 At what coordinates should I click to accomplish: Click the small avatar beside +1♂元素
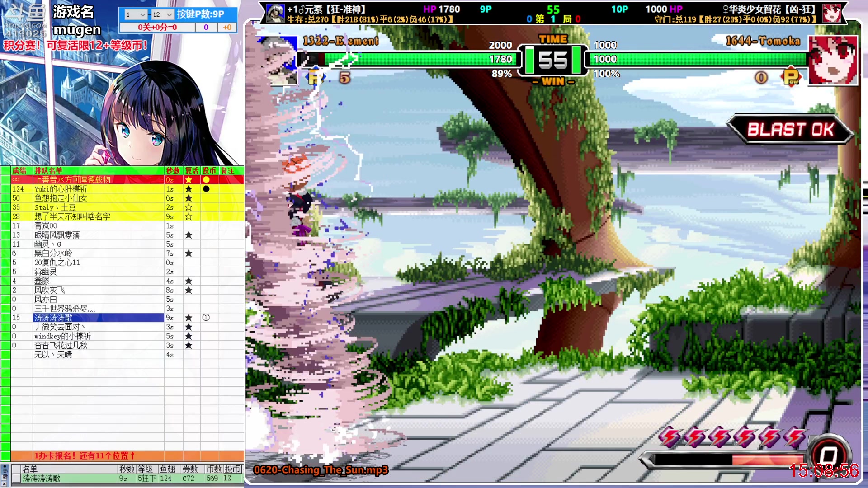pyautogui.click(x=275, y=13)
